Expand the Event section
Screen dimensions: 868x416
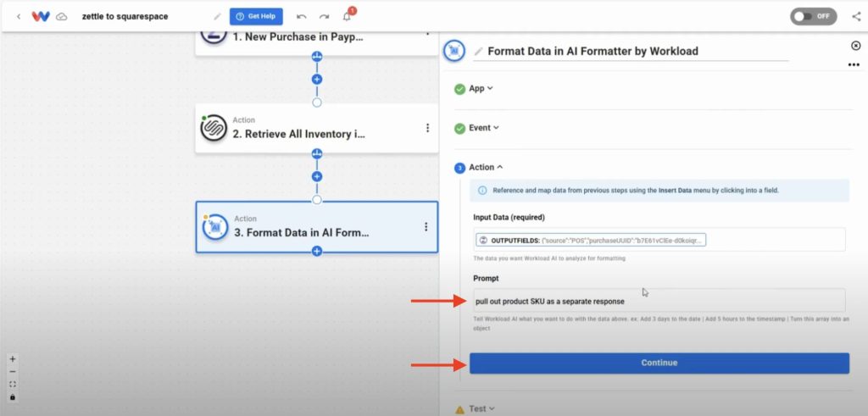click(484, 128)
